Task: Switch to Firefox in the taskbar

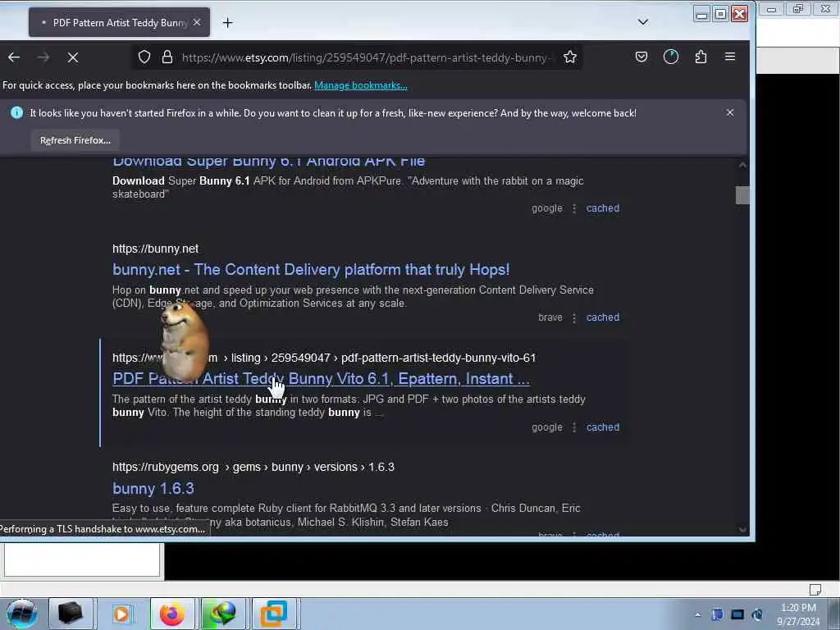Action: pyautogui.click(x=172, y=614)
